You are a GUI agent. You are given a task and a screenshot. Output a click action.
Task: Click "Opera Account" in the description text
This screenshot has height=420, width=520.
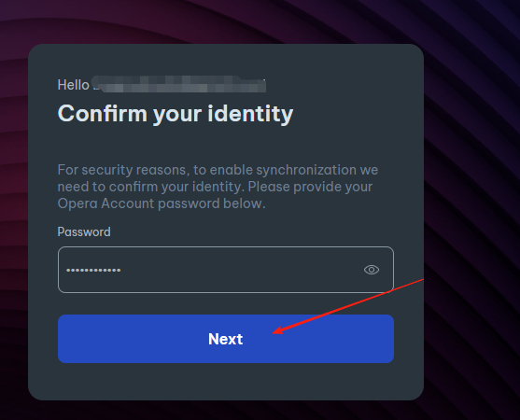(x=105, y=203)
